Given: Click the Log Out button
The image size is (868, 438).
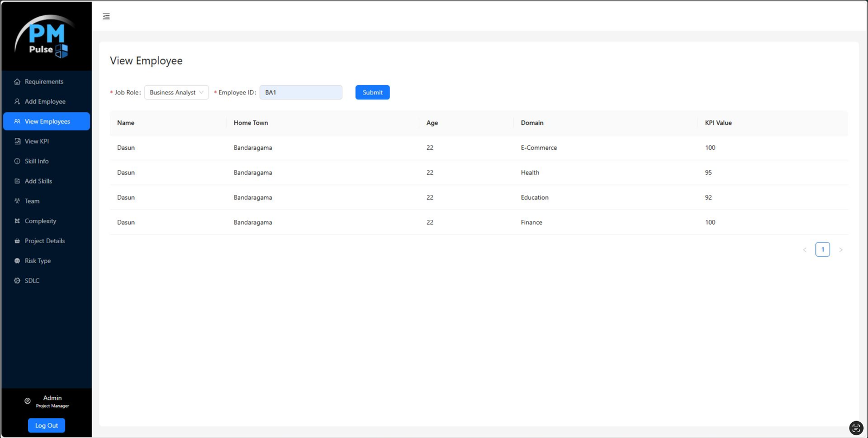Looking at the screenshot, I should click(47, 426).
